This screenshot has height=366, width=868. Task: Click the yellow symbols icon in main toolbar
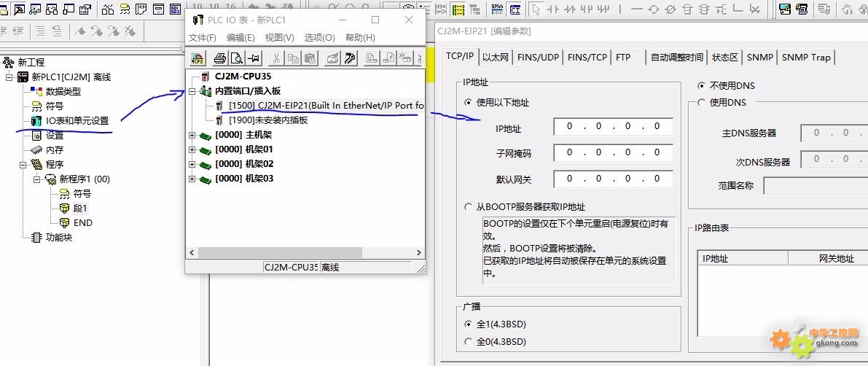125,9
